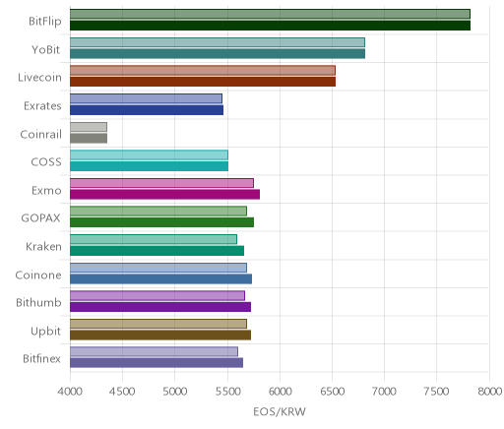The image size is (504, 429).
Task: Select the dark brown Livecoin bar
Action: (203, 82)
